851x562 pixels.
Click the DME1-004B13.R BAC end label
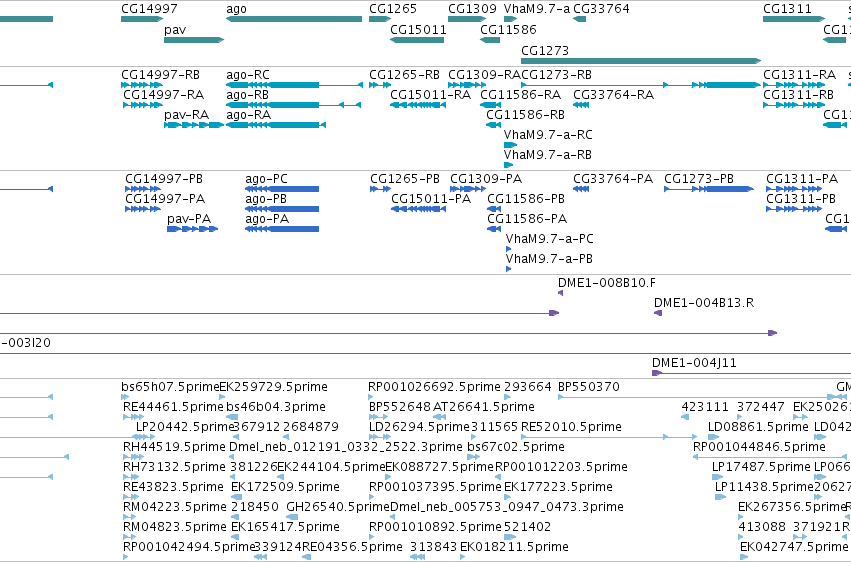coord(704,303)
